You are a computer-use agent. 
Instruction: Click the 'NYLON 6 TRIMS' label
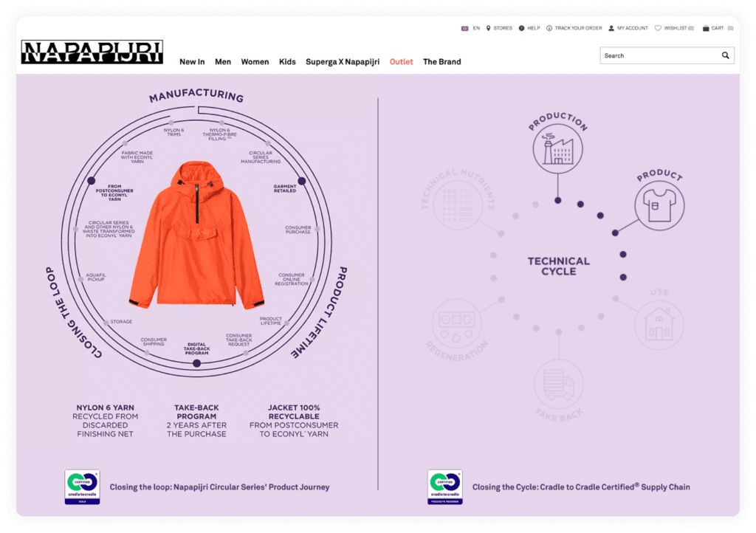point(174,132)
